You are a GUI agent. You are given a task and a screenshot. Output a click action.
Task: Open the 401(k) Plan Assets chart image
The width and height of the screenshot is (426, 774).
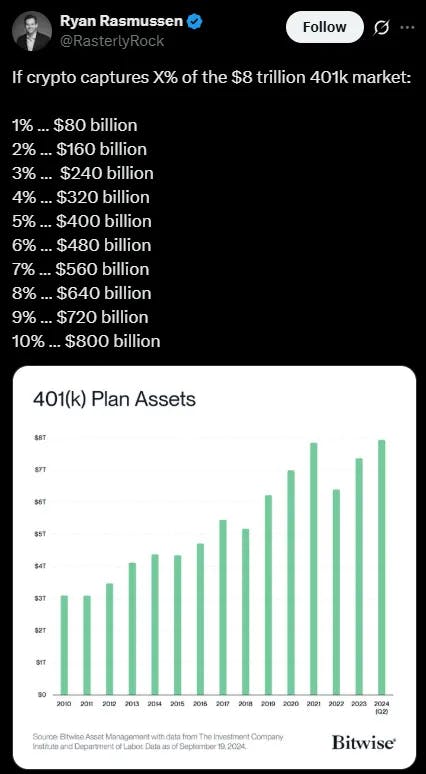click(214, 567)
